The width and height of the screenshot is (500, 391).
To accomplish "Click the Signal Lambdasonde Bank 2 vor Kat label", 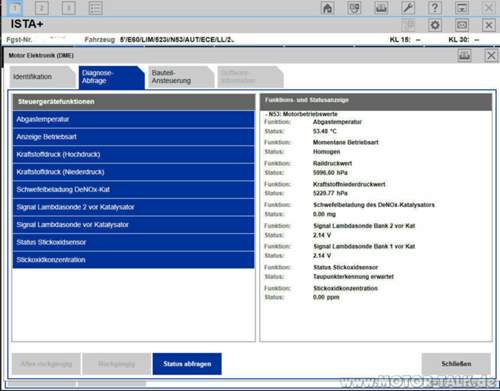I will tap(364, 226).
